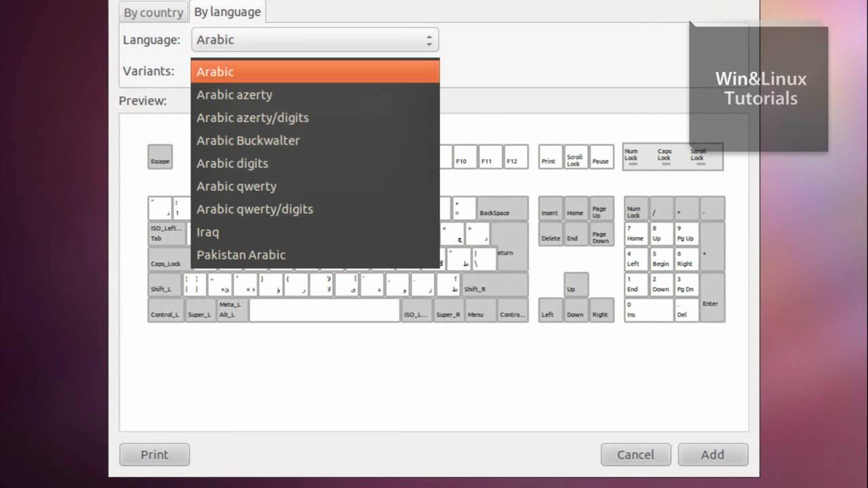This screenshot has height=488, width=868.
Task: Click the Super_R key in the preview
Action: coord(448,310)
